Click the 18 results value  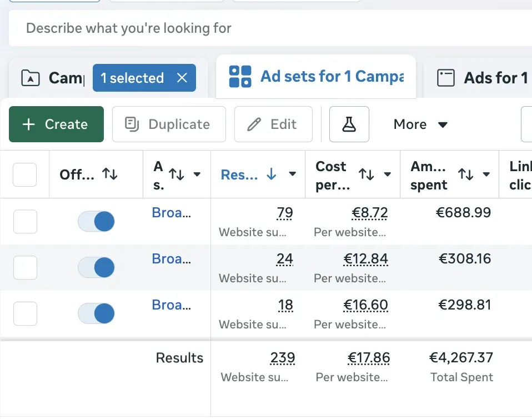285,305
